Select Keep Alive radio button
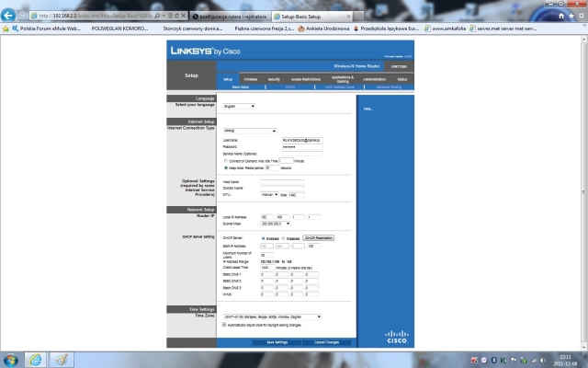 (x=226, y=167)
